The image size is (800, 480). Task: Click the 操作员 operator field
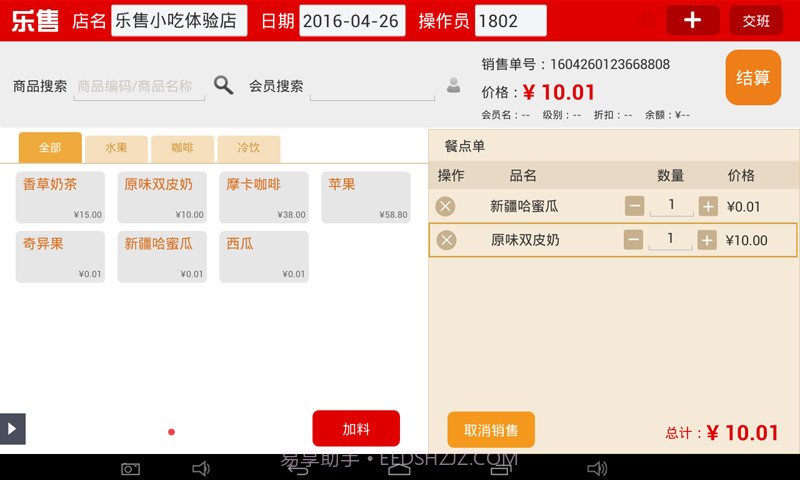(511, 20)
